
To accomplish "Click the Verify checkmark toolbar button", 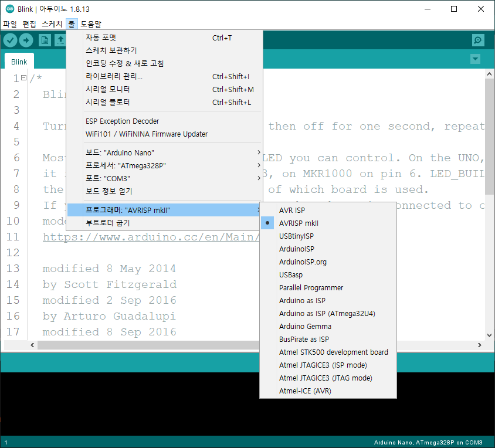I will click(10, 40).
